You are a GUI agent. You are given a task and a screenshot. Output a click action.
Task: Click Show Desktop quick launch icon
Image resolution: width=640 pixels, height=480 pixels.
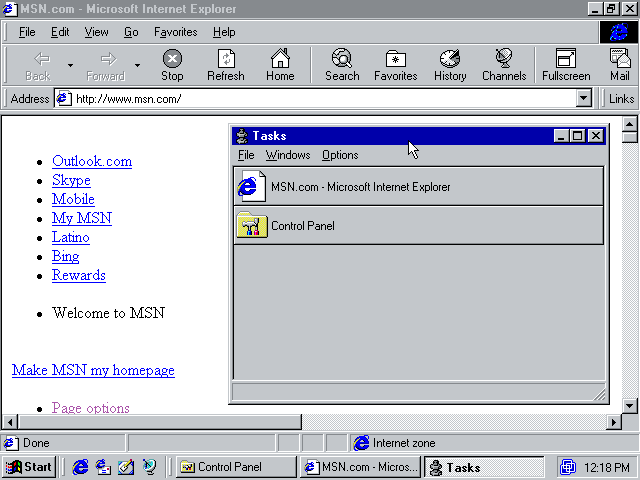(x=126, y=467)
